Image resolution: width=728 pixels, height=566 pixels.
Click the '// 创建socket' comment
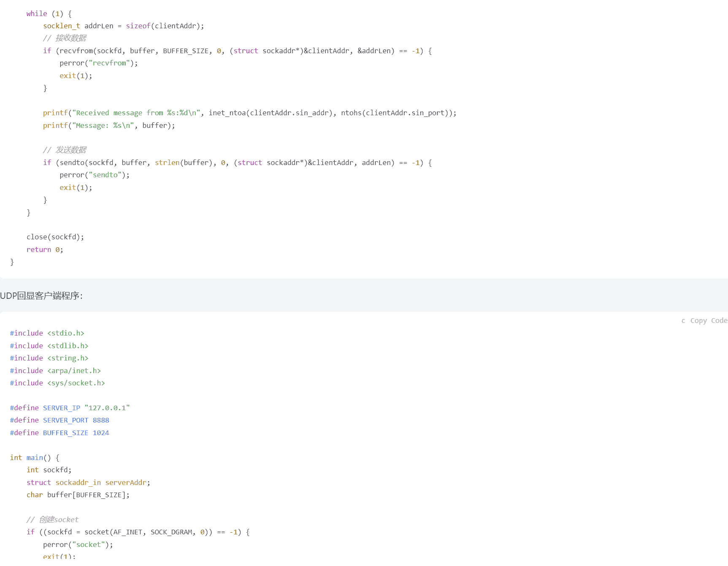[52, 520]
